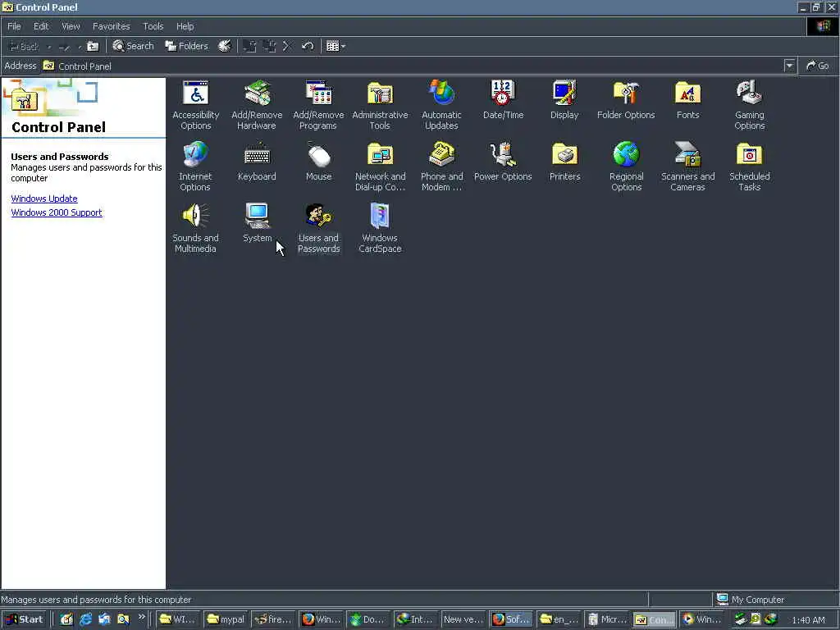840x630 pixels.
Task: Switch to the Sof… taskbar button
Action: [510, 619]
